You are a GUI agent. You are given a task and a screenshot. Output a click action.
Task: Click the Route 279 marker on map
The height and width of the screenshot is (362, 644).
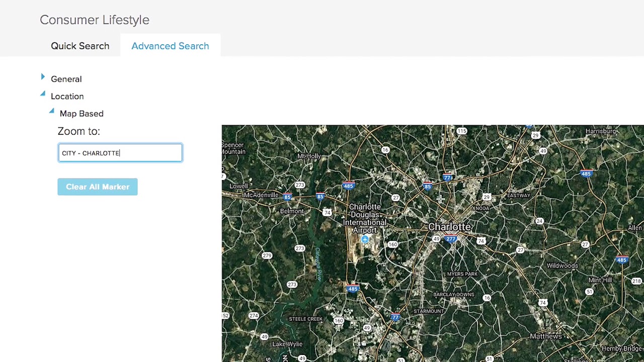pyautogui.click(x=267, y=255)
